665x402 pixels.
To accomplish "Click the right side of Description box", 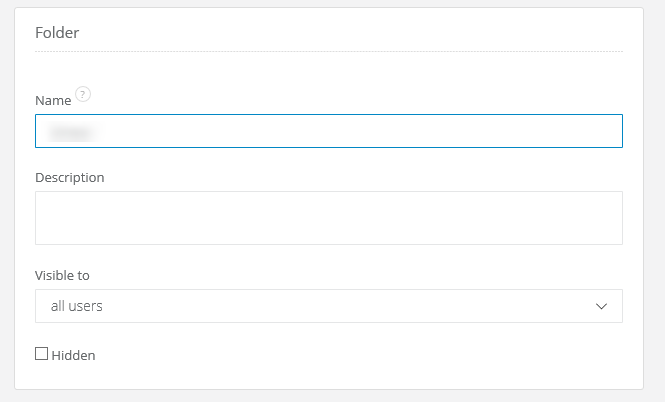I will (x=590, y=217).
